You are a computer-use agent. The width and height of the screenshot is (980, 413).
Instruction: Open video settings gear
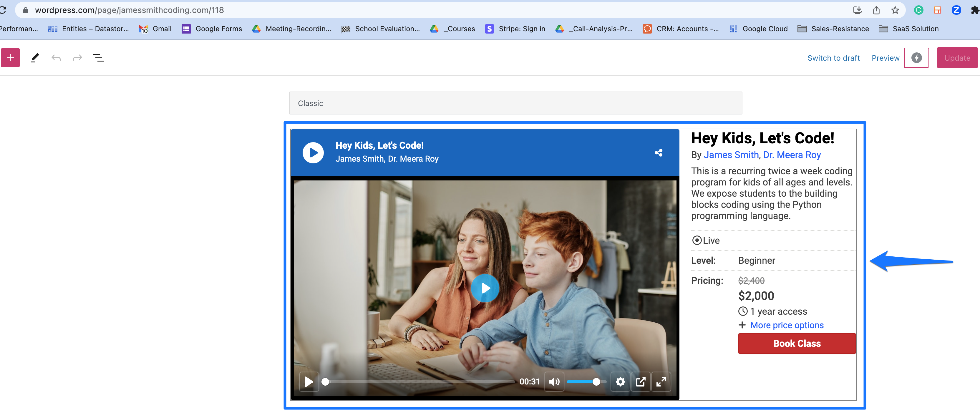[x=620, y=382]
